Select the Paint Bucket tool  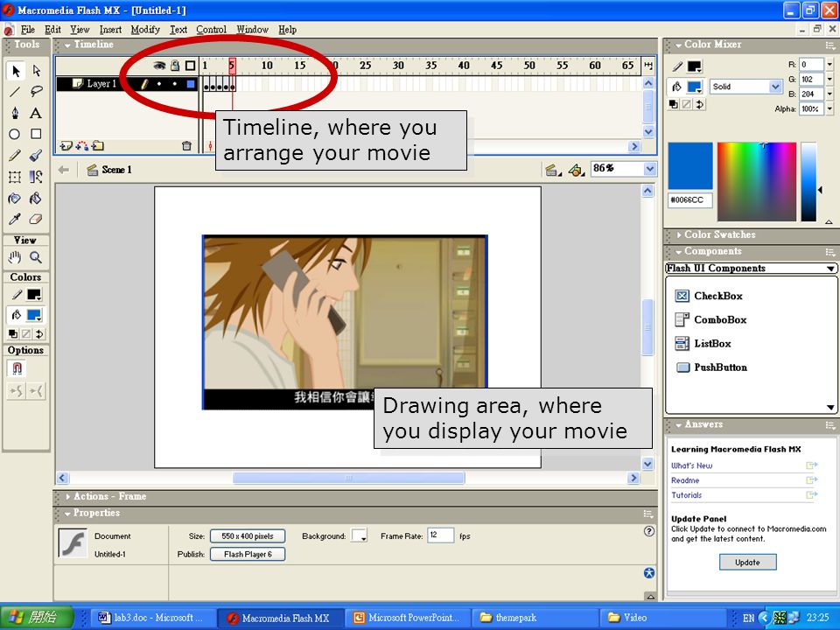click(37, 199)
